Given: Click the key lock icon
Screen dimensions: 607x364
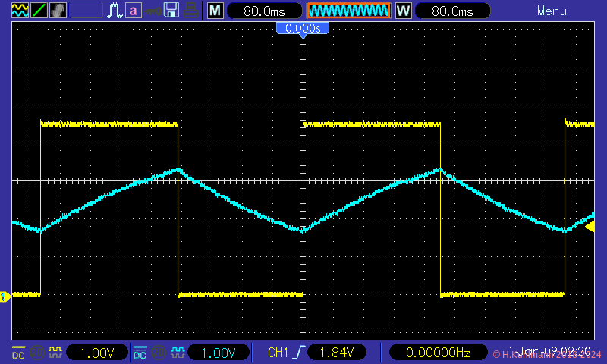Looking at the screenshot, I should coord(153,11).
